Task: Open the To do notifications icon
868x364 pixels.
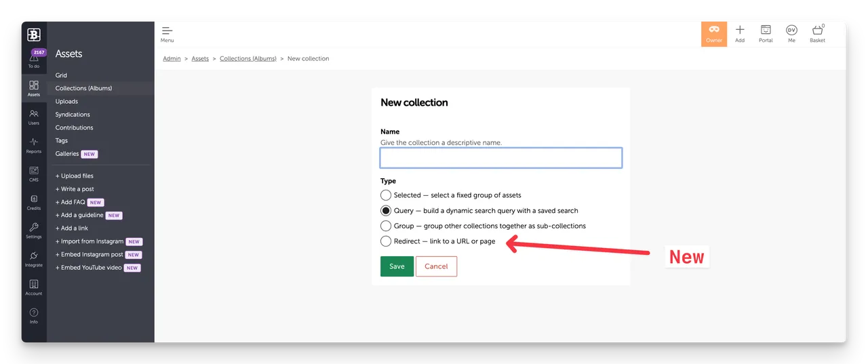Action: 34,58
